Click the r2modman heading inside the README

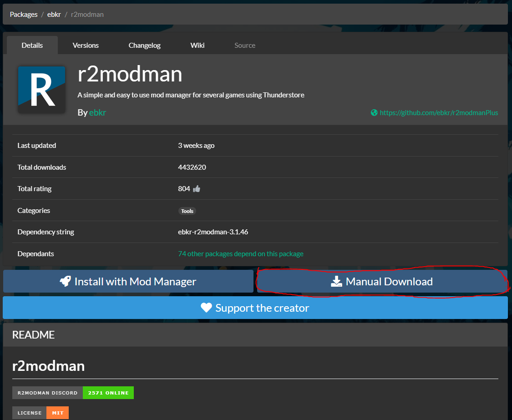point(48,366)
